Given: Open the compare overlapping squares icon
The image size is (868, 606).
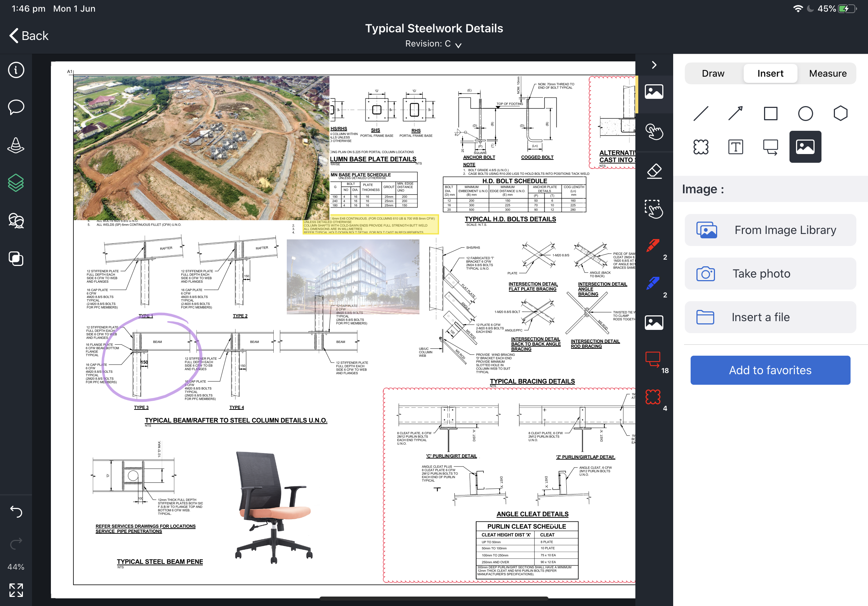Looking at the screenshot, I should point(16,259).
